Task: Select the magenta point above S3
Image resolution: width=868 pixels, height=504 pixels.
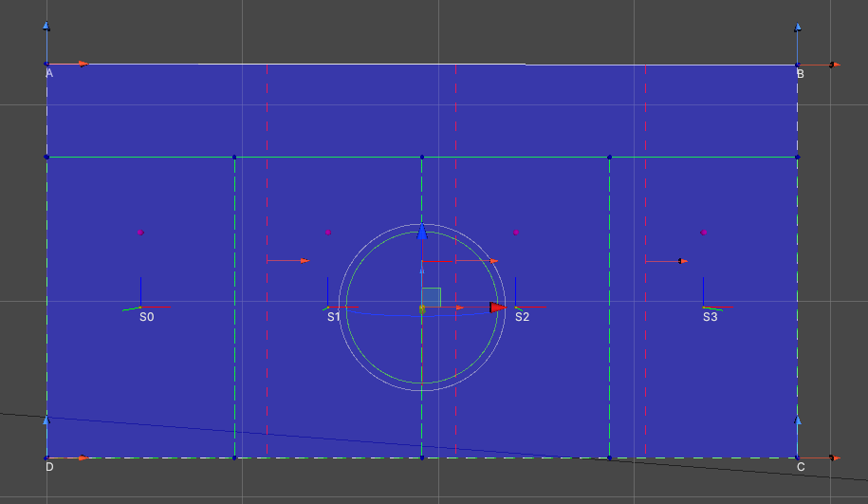Action: [x=703, y=232]
